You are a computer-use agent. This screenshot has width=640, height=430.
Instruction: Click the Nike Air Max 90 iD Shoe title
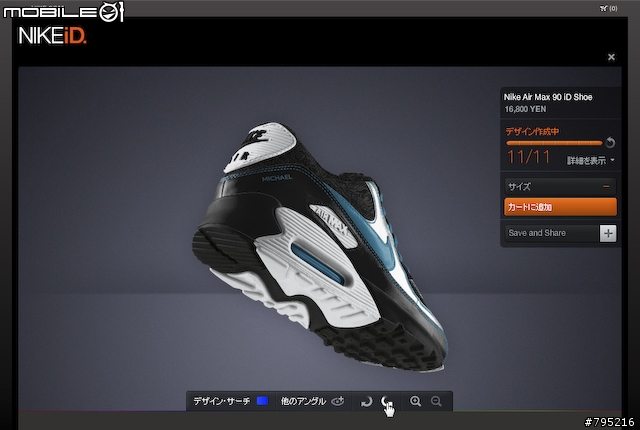click(x=548, y=97)
